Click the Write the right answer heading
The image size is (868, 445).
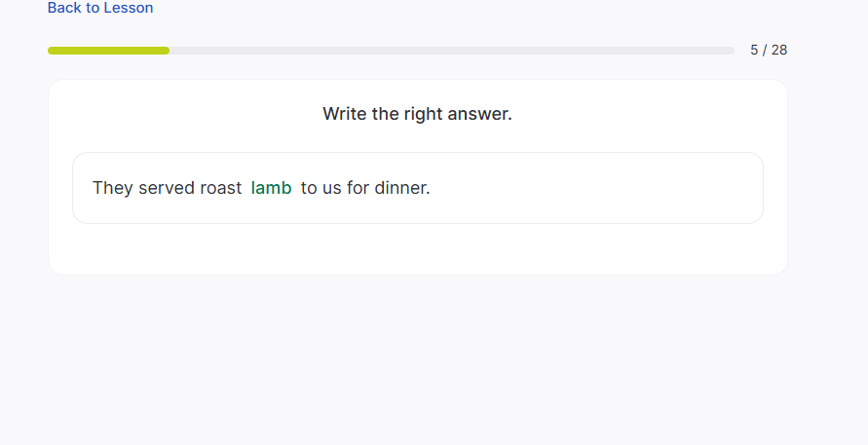(417, 114)
